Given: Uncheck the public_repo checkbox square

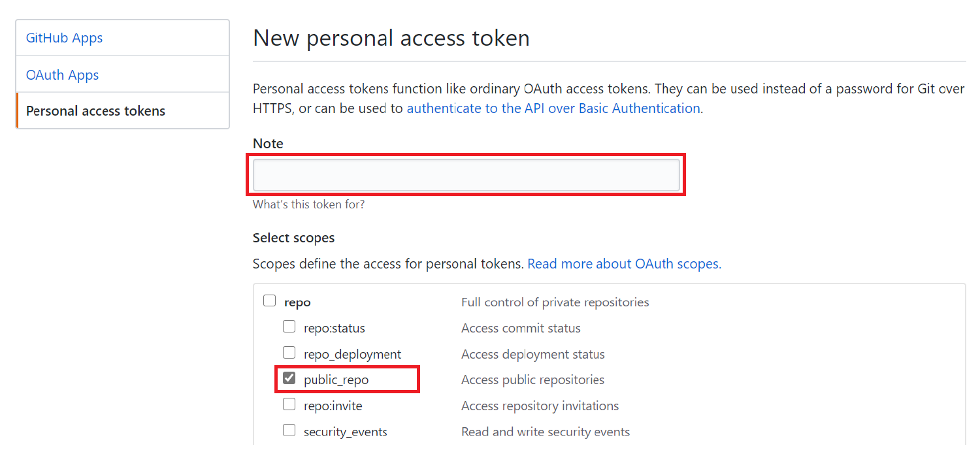Looking at the screenshot, I should [289, 378].
